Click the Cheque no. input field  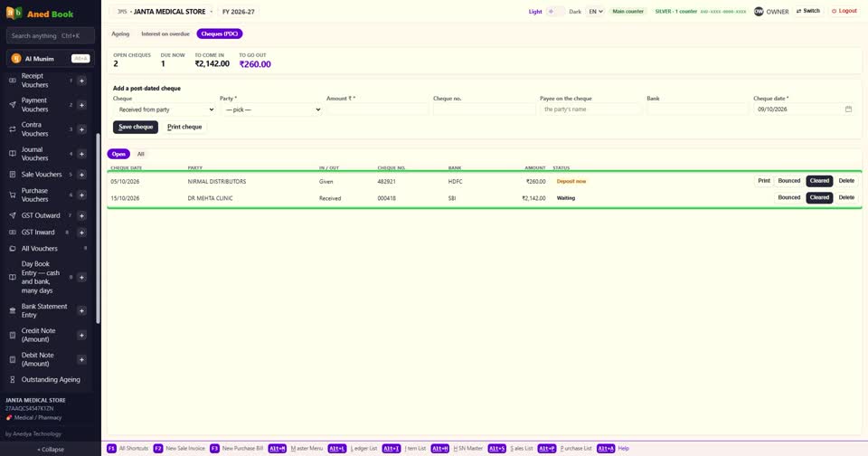click(x=485, y=109)
